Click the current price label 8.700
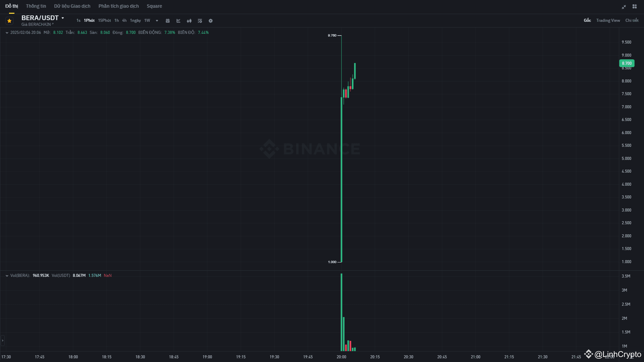Image resolution: width=644 pixels, height=362 pixels. click(x=627, y=63)
